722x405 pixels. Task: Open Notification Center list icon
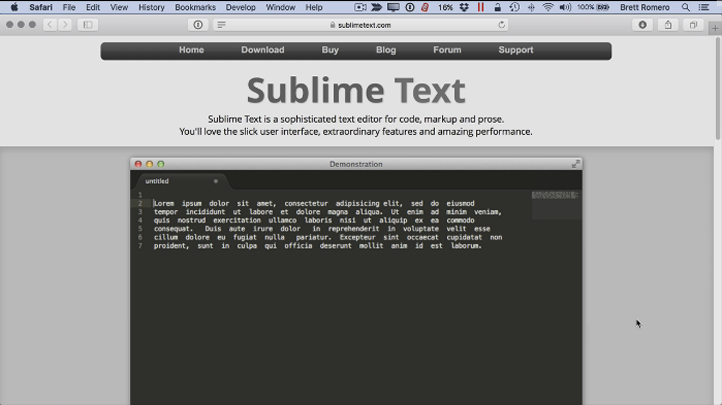point(704,7)
